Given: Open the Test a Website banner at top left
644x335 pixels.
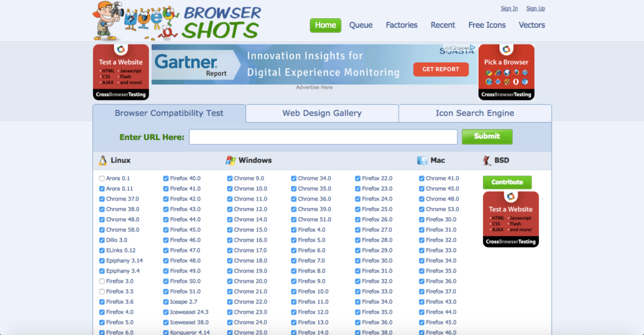Looking at the screenshot, I should pyautogui.click(x=121, y=72).
